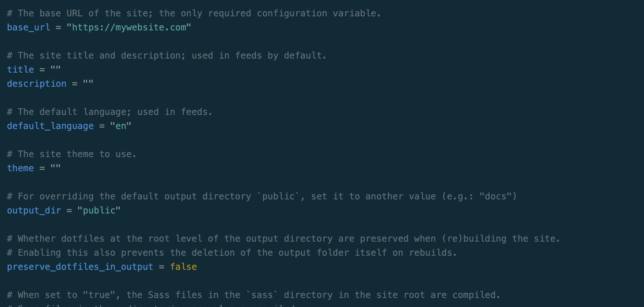This screenshot has width=644, height=307.
Task: Place cursor in empty description string
Action: pos(88,83)
